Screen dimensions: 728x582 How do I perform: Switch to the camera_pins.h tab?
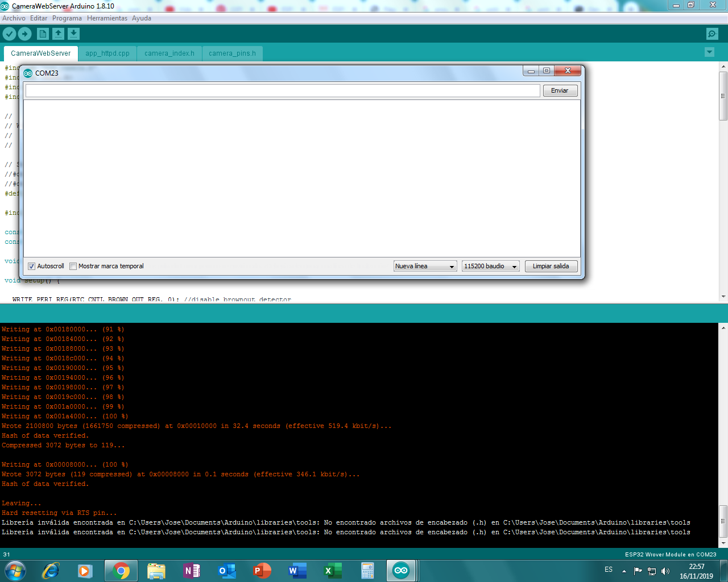(x=232, y=53)
